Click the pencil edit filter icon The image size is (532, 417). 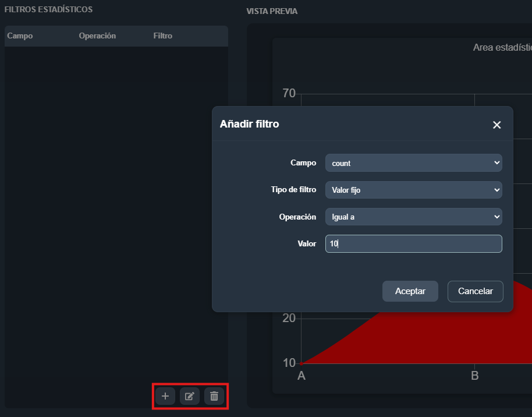(189, 396)
